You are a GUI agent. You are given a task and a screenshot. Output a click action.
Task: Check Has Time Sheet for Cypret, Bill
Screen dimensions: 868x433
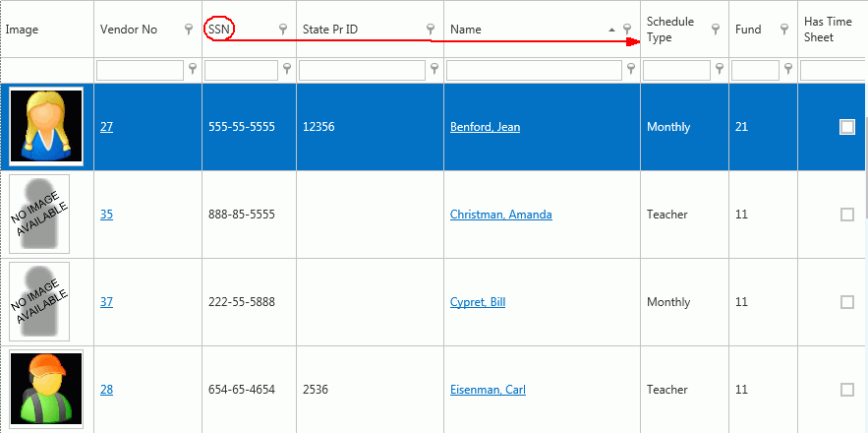847,302
